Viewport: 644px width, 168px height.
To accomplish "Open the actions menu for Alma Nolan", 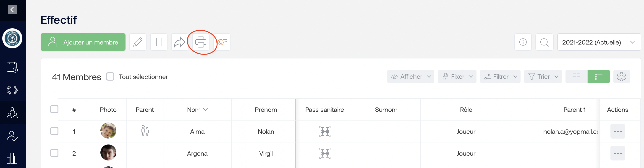I will (618, 131).
